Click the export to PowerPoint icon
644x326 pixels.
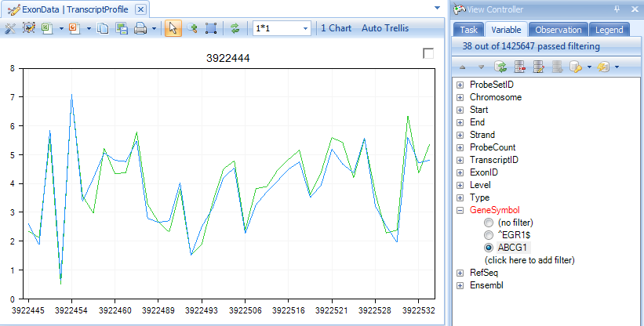(x=75, y=28)
